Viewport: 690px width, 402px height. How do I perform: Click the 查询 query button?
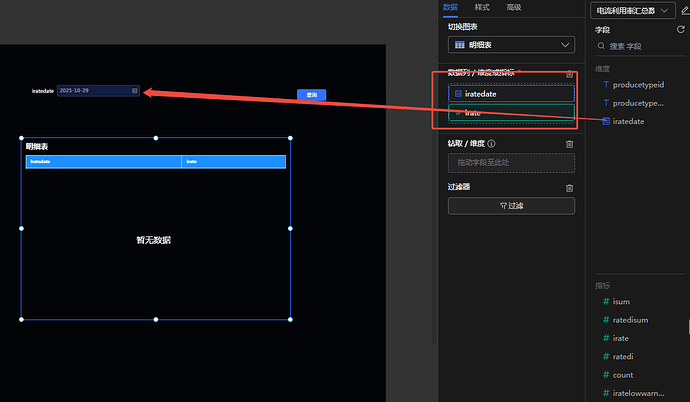click(x=312, y=95)
